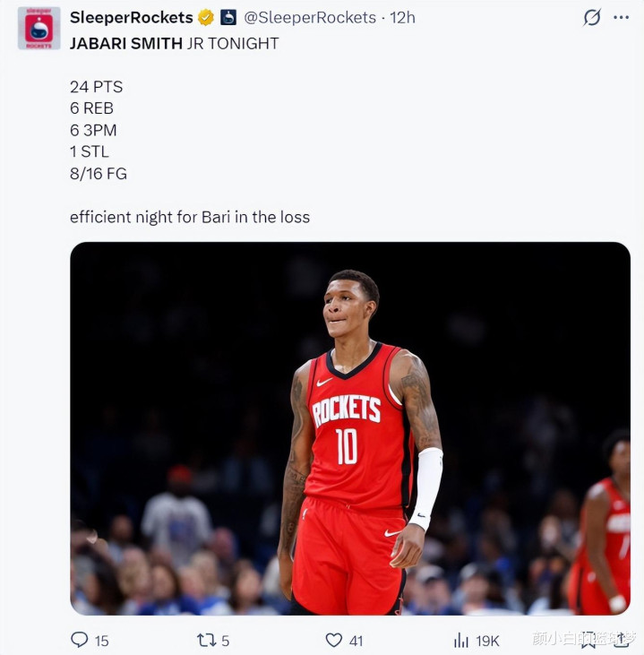644x655 pixels.
Task: Click the reply count 15
Action: (x=101, y=640)
